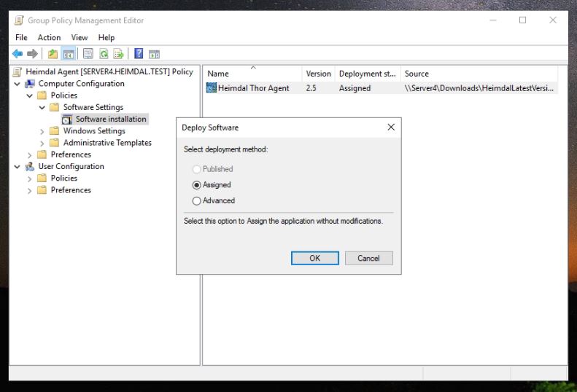Collapse the Computer Configuration node
This screenshot has height=392, width=577.
click(x=18, y=84)
